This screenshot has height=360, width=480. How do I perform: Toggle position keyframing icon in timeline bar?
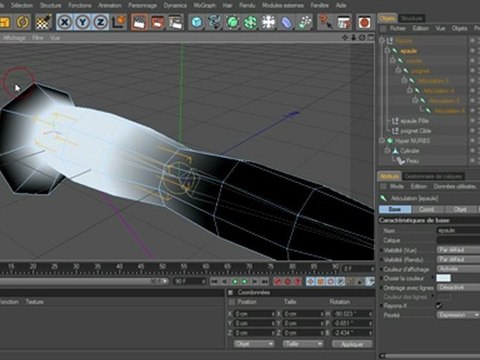(311, 282)
